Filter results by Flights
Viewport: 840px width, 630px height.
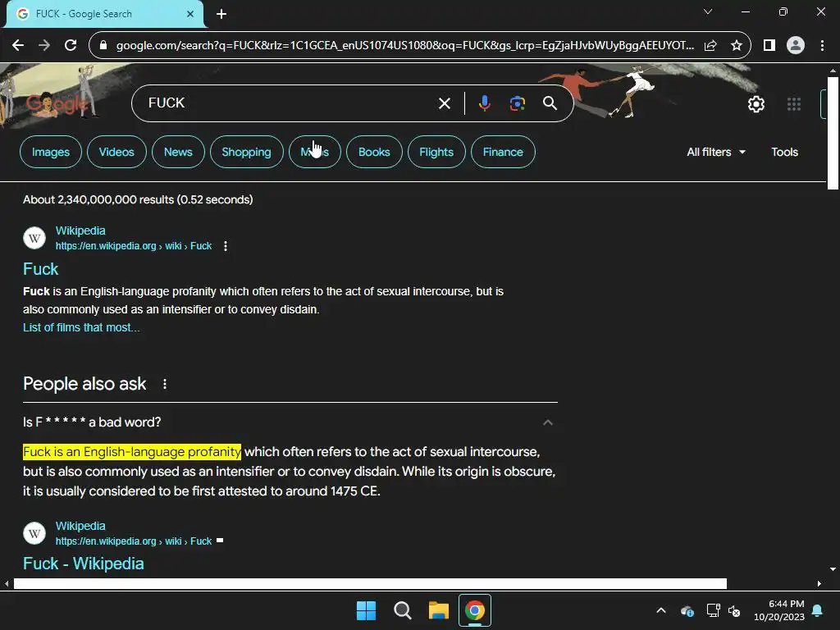(436, 152)
